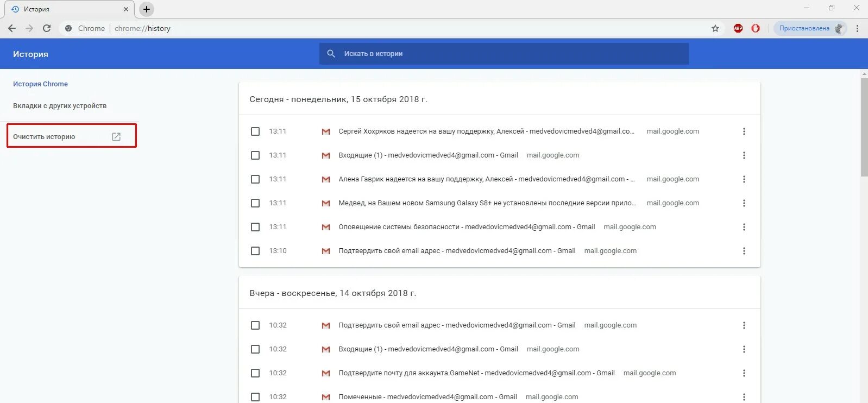Screen dimensions: 868x403
Task: Open the Chrome three-dot main menu
Action: [857, 28]
